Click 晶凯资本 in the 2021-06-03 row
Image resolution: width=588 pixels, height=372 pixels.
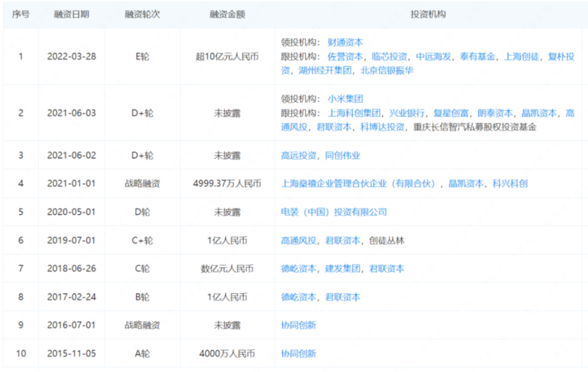(x=539, y=113)
